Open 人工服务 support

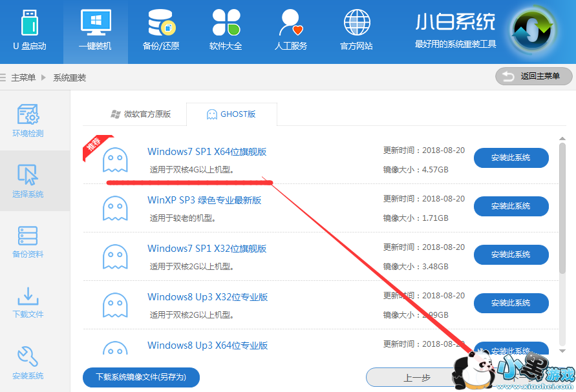click(291, 31)
